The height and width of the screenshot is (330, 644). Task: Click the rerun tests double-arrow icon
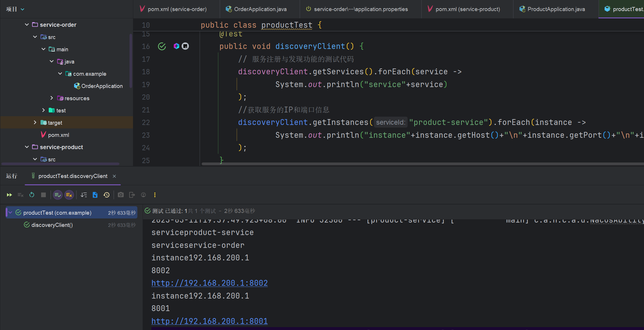pos(9,195)
